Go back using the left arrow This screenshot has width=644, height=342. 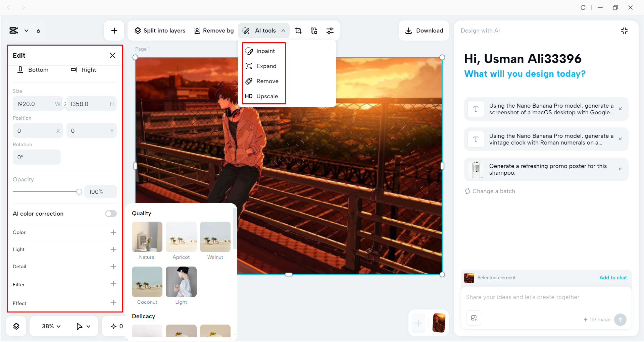tap(9, 7)
